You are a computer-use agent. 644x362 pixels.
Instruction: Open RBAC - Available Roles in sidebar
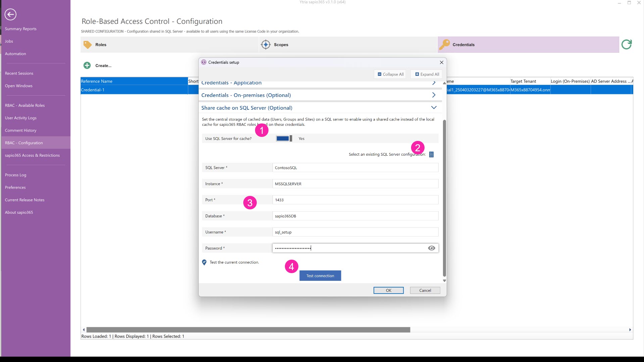(25, 105)
